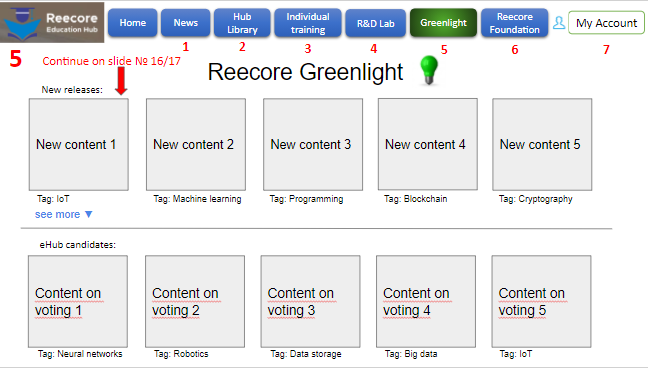Open New content 2 tile
648x368 pixels.
click(196, 144)
